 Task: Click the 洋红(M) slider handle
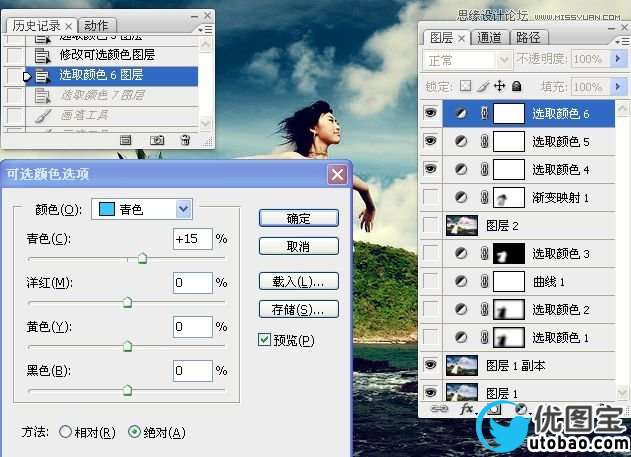[127, 302]
